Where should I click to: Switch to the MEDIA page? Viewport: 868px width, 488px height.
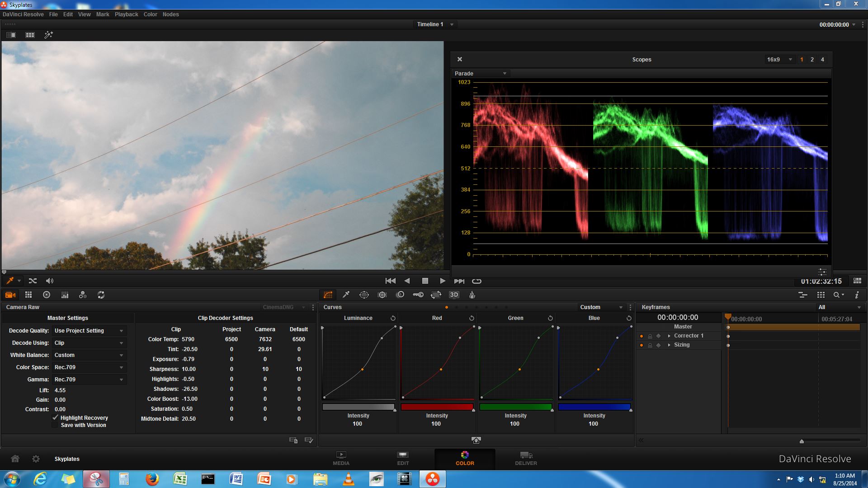click(x=341, y=459)
